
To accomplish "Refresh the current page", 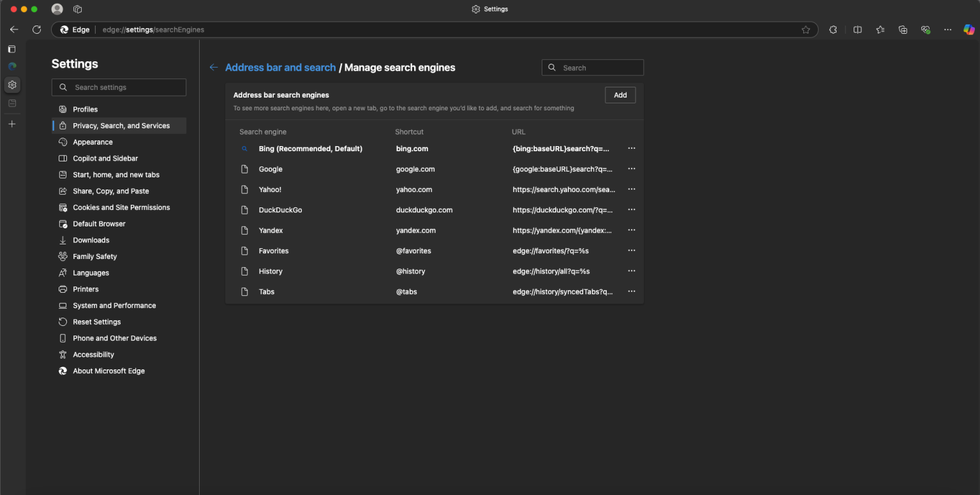I will point(36,29).
